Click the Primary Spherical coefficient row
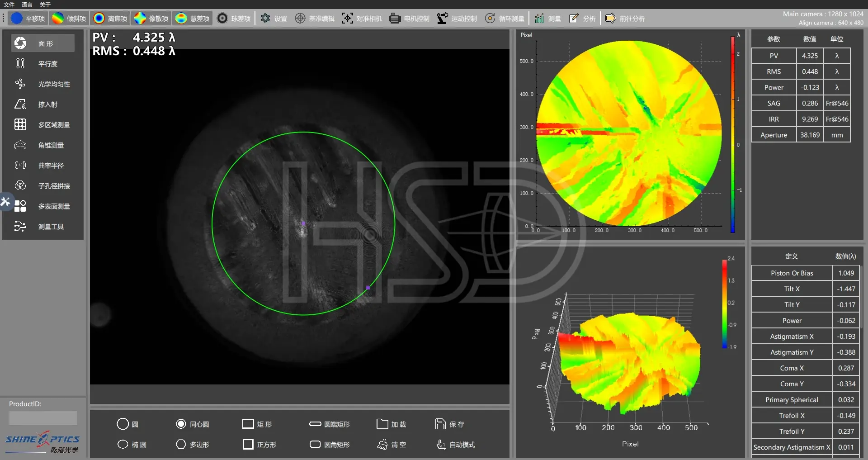The image size is (868, 460). point(806,400)
